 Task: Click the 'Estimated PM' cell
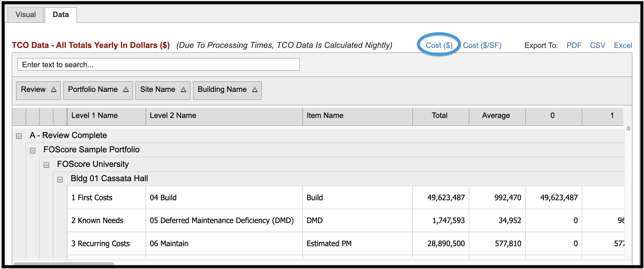point(358,243)
